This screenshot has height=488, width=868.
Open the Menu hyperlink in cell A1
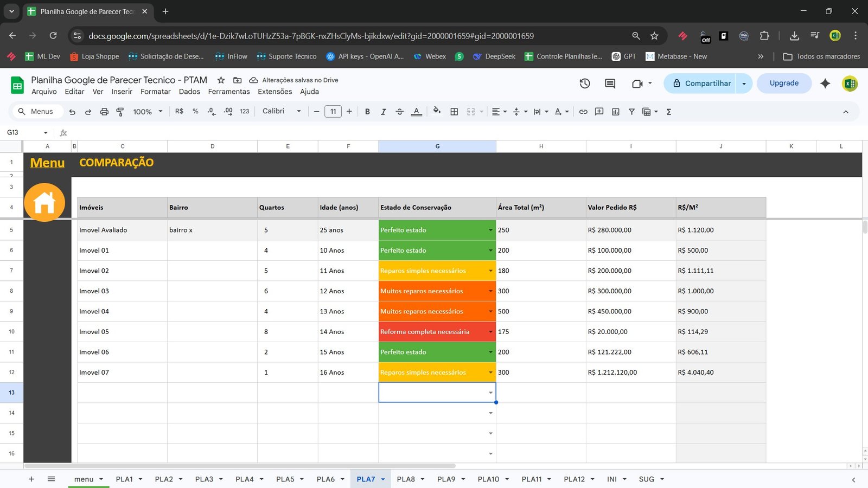click(x=47, y=162)
